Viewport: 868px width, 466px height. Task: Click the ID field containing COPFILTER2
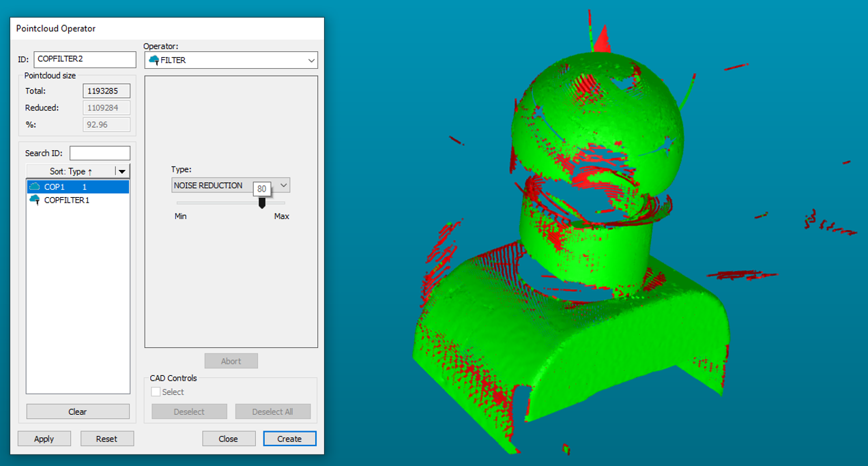(85, 59)
